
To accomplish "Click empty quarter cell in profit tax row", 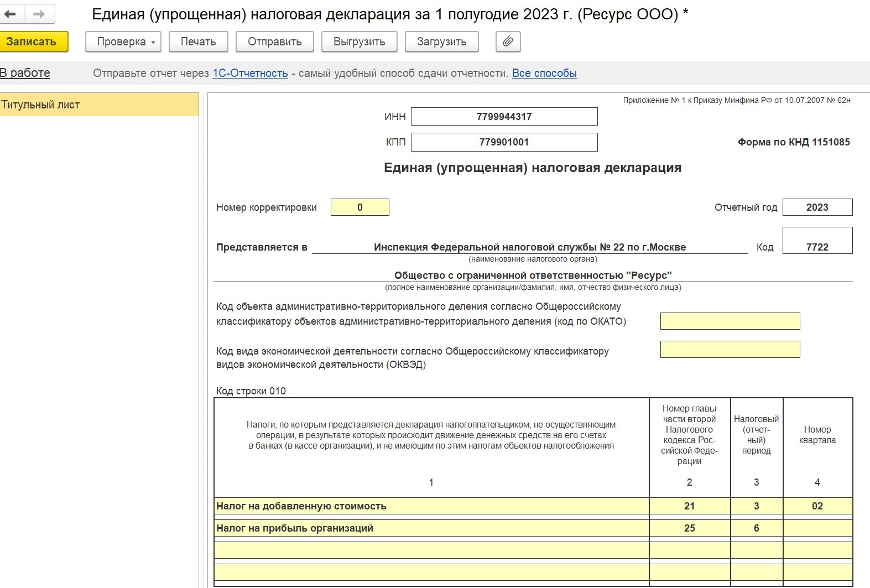I will click(x=817, y=528).
